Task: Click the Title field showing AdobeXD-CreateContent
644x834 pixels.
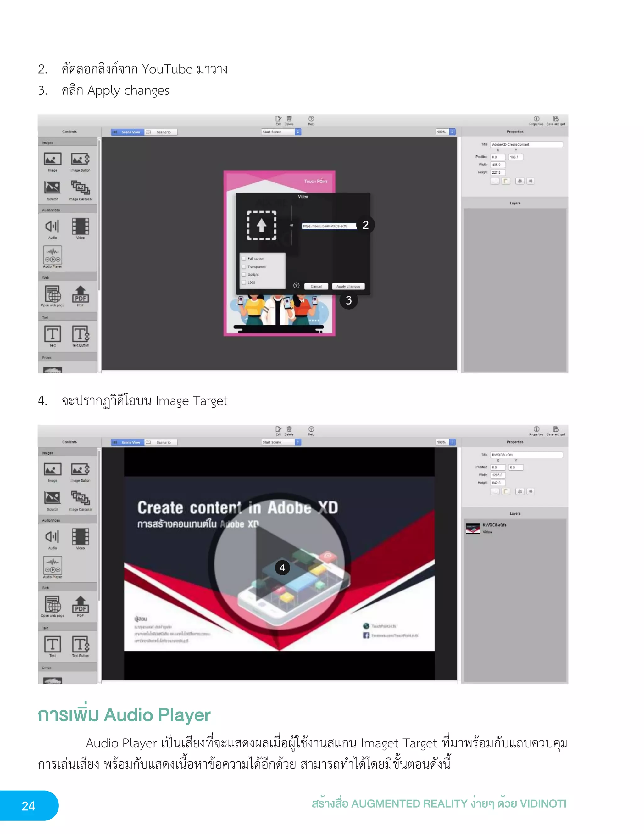Action: [x=526, y=144]
